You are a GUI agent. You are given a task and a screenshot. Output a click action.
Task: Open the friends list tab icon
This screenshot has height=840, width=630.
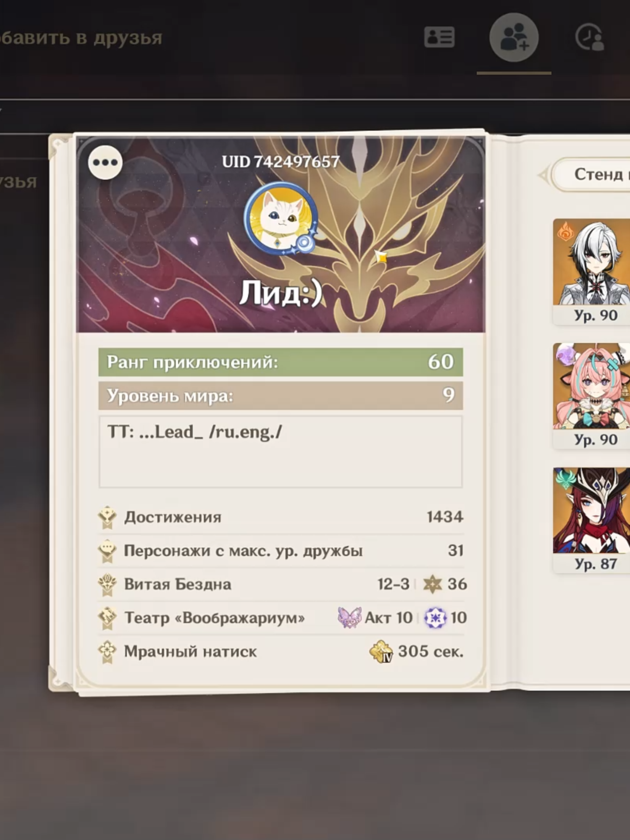[x=439, y=37]
